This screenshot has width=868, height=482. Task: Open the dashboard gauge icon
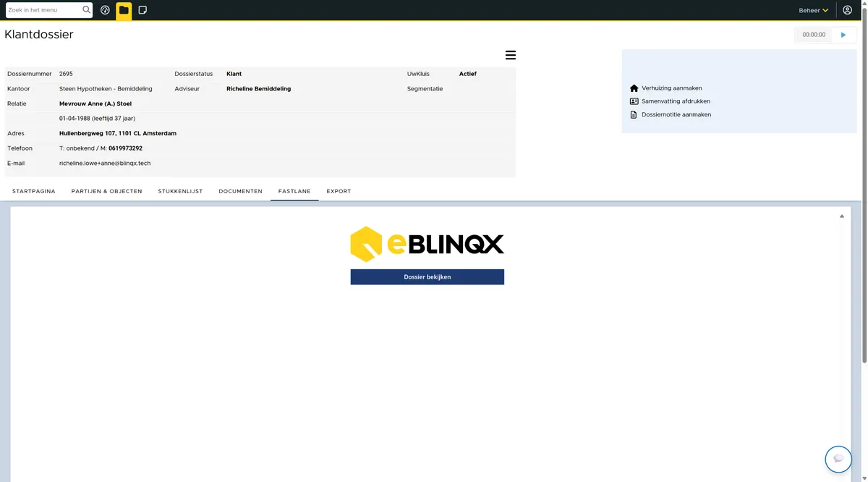[x=105, y=10]
